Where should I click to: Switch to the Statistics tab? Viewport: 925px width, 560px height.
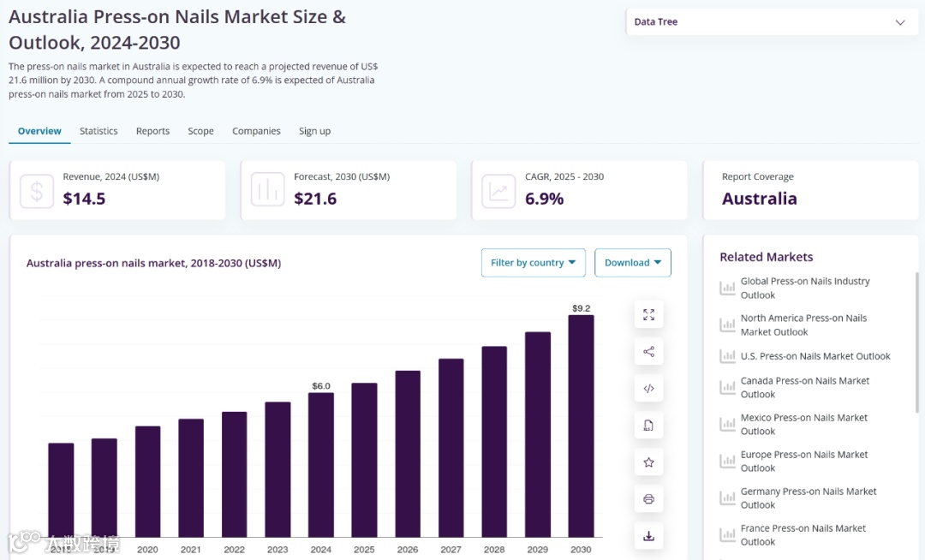[98, 131]
